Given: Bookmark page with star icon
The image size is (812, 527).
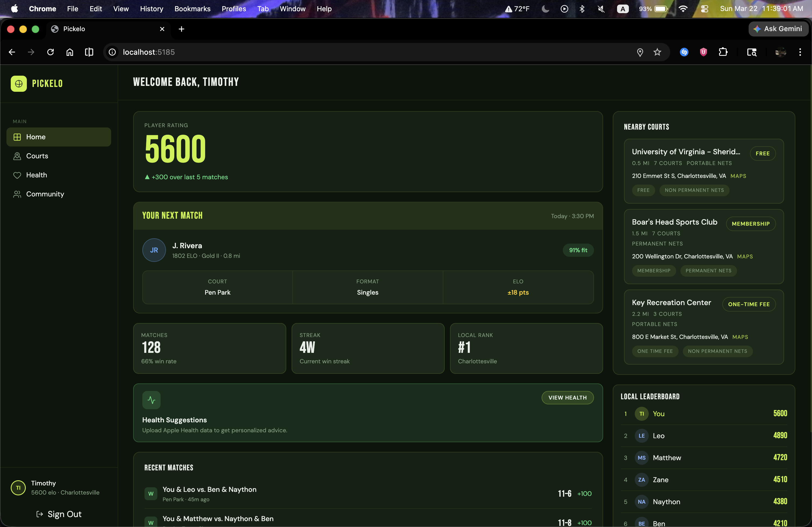Looking at the screenshot, I should (x=657, y=52).
